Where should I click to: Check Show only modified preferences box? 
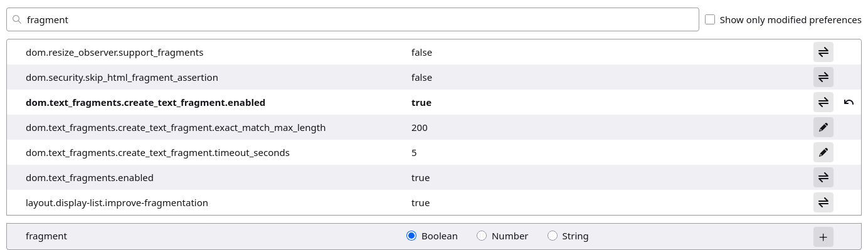(710, 19)
